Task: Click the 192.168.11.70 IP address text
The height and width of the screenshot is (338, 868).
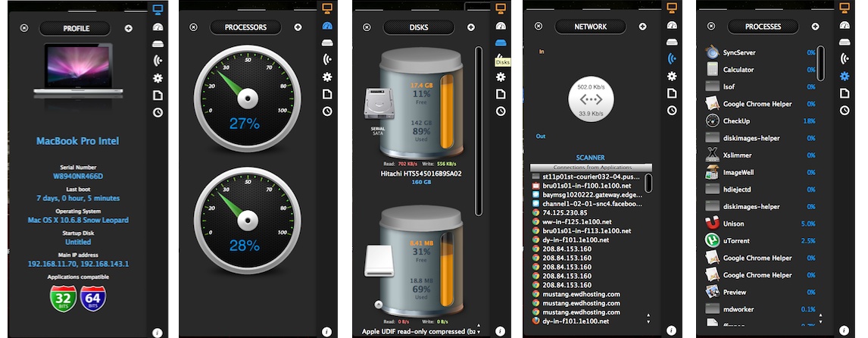Action: pyautogui.click(x=52, y=264)
